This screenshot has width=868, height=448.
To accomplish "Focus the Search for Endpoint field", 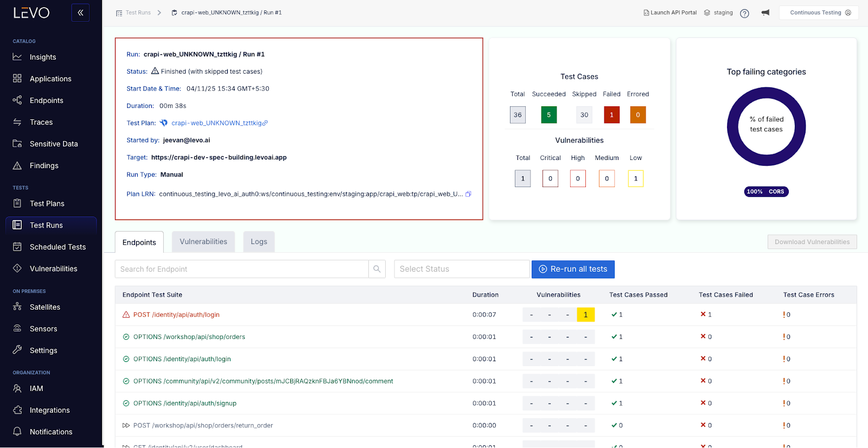I will (x=242, y=269).
